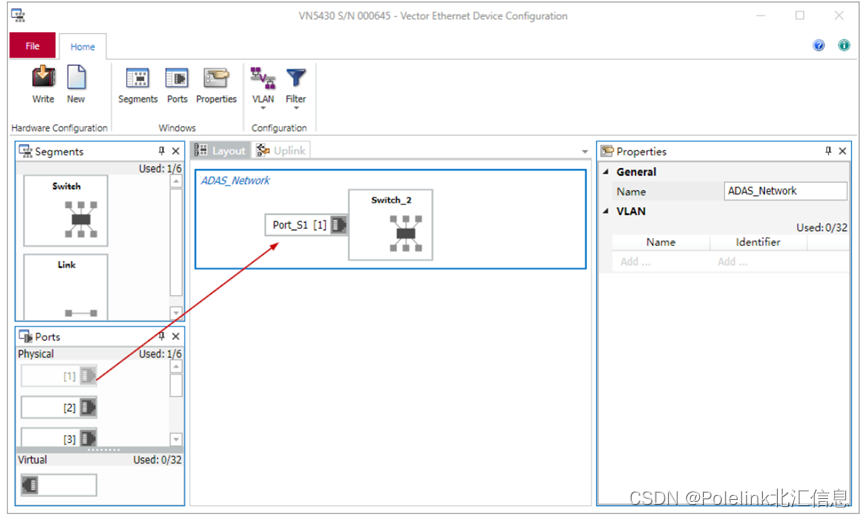Open the Ports window from ribbon
This screenshot has width=865, height=517.
tap(177, 84)
